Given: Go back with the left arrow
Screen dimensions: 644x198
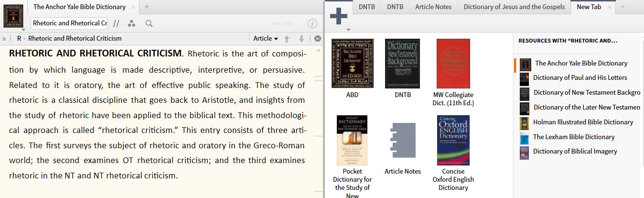Looking at the screenshot, I should click(x=276, y=23).
